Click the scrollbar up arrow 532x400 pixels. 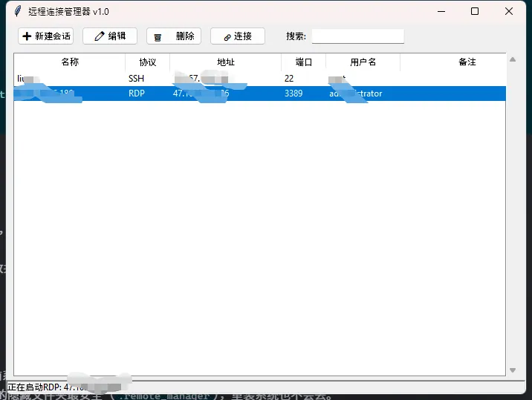click(512, 59)
